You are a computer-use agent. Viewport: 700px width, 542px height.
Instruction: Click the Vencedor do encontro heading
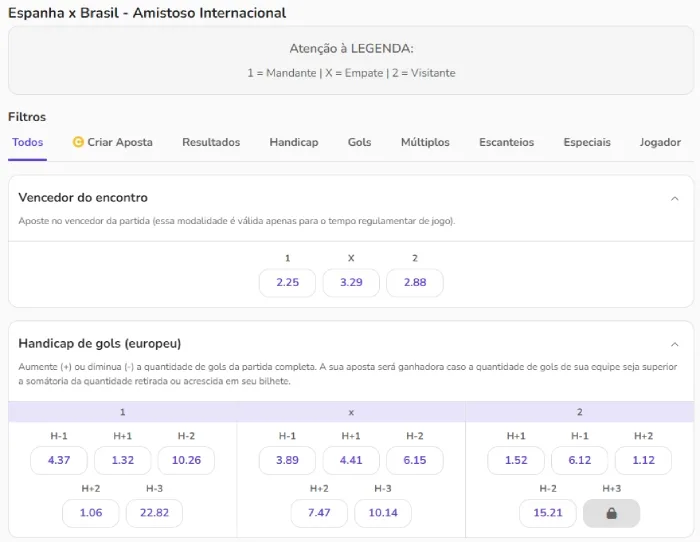coord(83,198)
